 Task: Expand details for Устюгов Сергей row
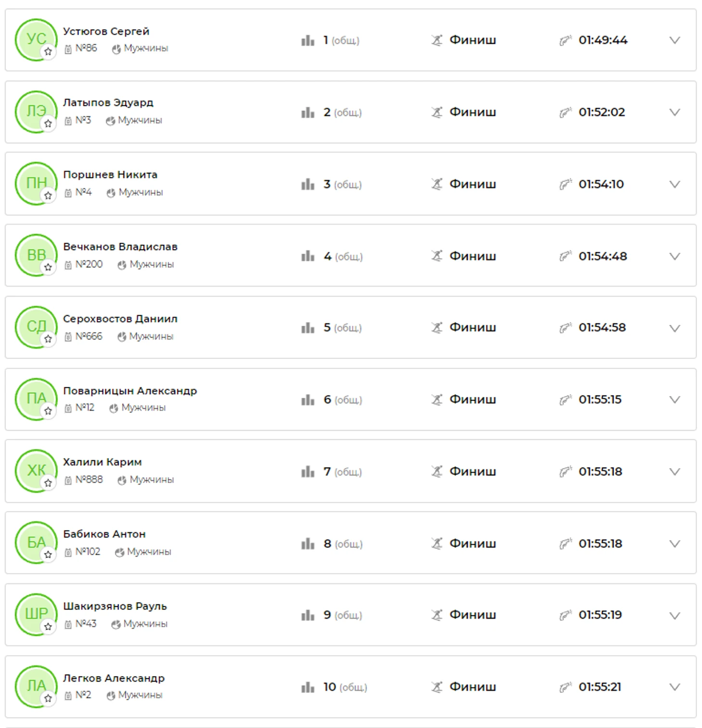click(x=675, y=40)
